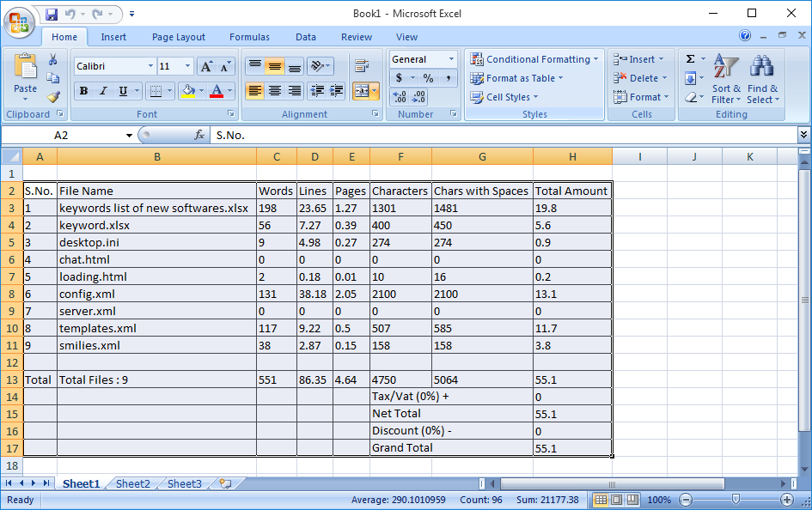Expand Format as Table gallery
The image size is (812, 510).
516,78
